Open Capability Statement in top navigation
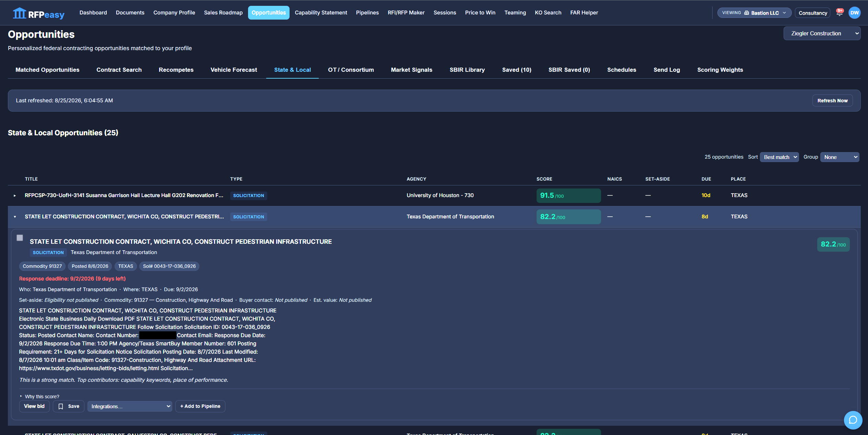The image size is (868, 435). click(321, 13)
